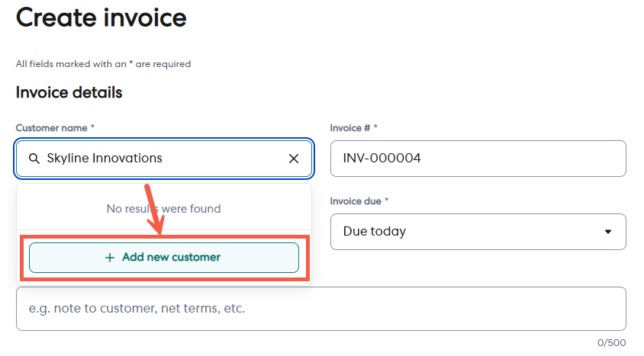Click the Invoice # label
Screen dimensions: 644x356
click(354, 128)
